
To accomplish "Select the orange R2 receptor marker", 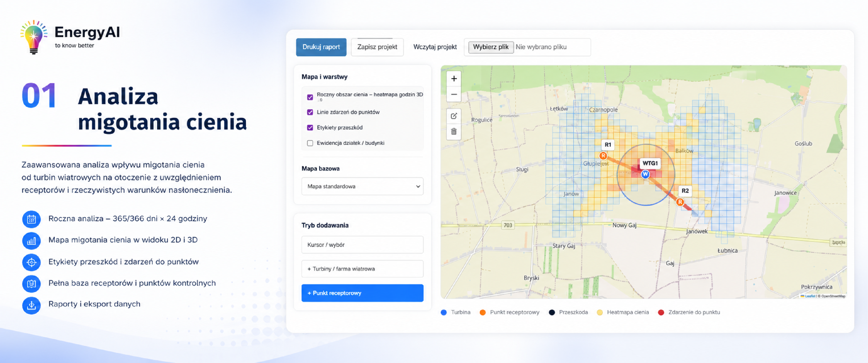I will (680, 202).
